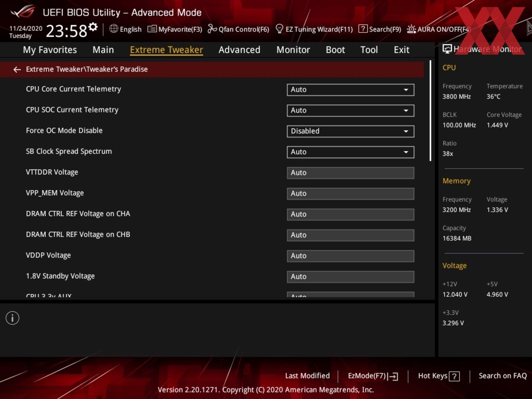Viewport: 532px width, 399px height.
Task: Change language via English label
Action: pyautogui.click(x=131, y=29)
